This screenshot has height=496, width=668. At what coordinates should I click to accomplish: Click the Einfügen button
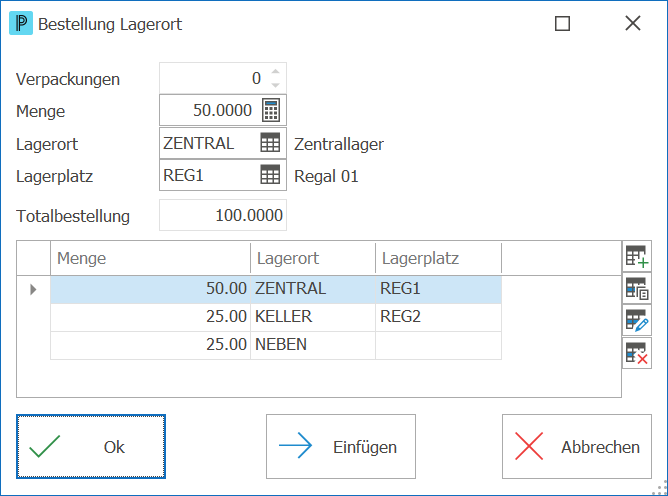click(341, 447)
